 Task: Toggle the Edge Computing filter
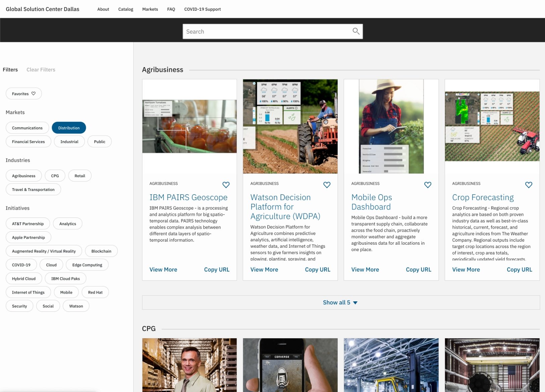click(x=87, y=265)
